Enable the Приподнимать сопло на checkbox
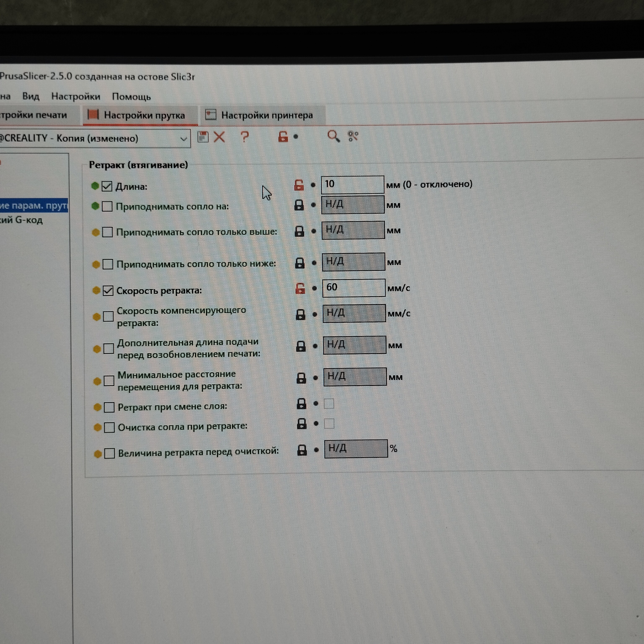Image resolution: width=644 pixels, height=644 pixels. pyautogui.click(x=107, y=207)
